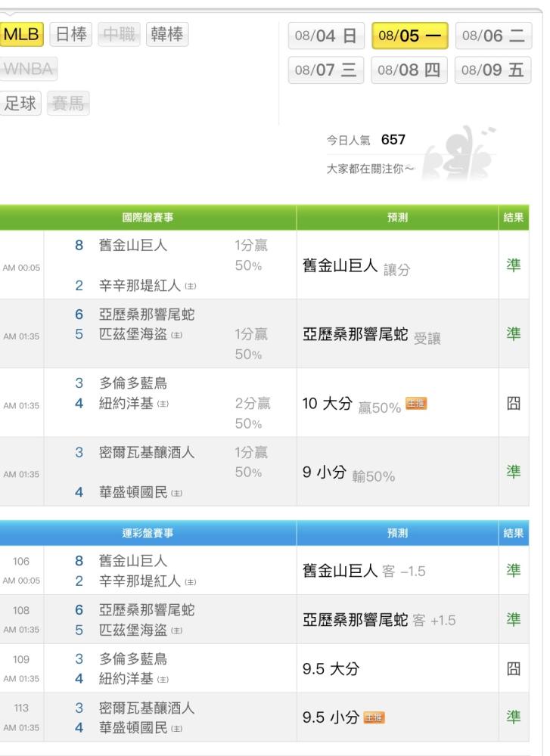Click the 亞歷桑那響尾蛇 客 +1.5 prediction

(379, 620)
